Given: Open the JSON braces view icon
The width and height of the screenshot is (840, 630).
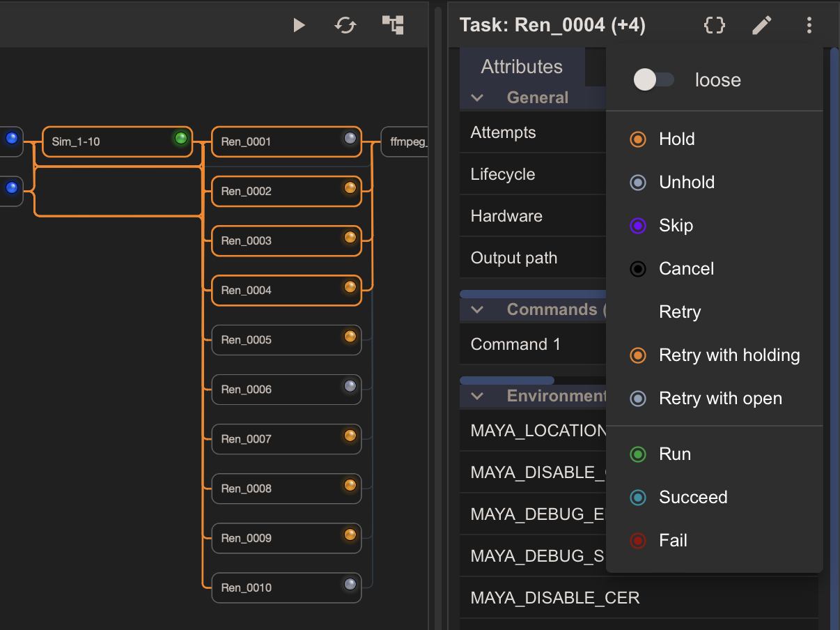Looking at the screenshot, I should coord(715,26).
